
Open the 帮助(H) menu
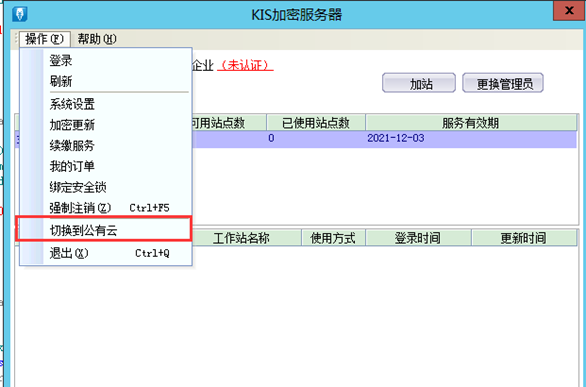pos(97,39)
